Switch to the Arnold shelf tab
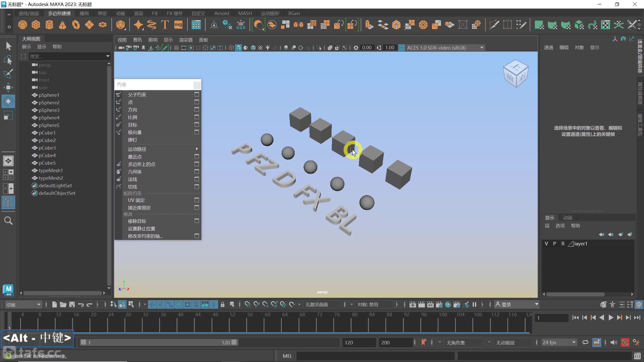This screenshot has height=362, width=644. click(x=222, y=13)
